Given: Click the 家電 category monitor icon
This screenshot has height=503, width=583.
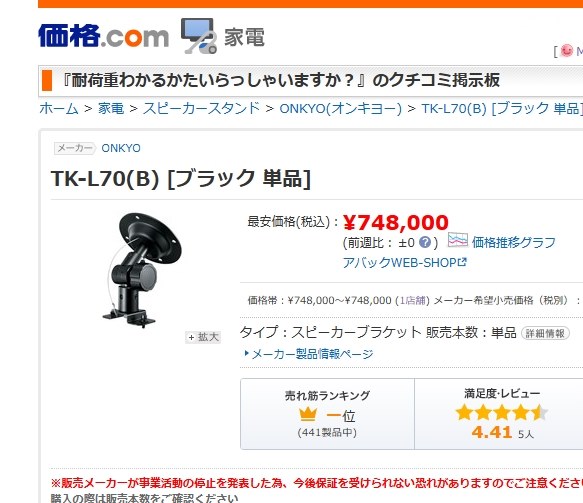Looking at the screenshot, I should (x=199, y=36).
